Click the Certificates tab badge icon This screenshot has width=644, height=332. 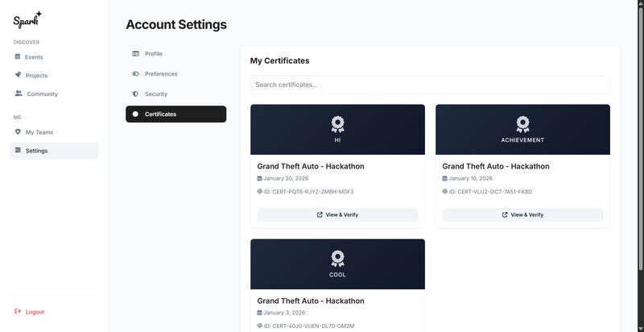(135, 114)
